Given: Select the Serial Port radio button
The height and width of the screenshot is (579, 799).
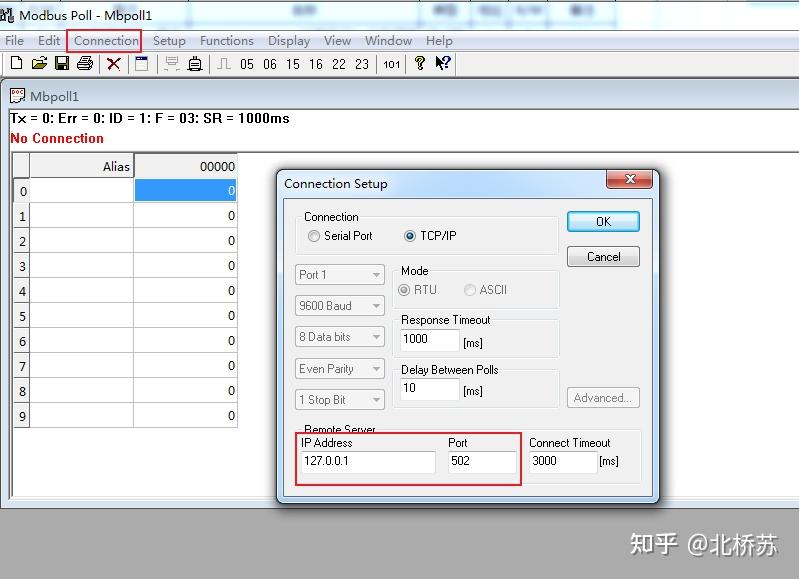Looking at the screenshot, I should click(314, 236).
